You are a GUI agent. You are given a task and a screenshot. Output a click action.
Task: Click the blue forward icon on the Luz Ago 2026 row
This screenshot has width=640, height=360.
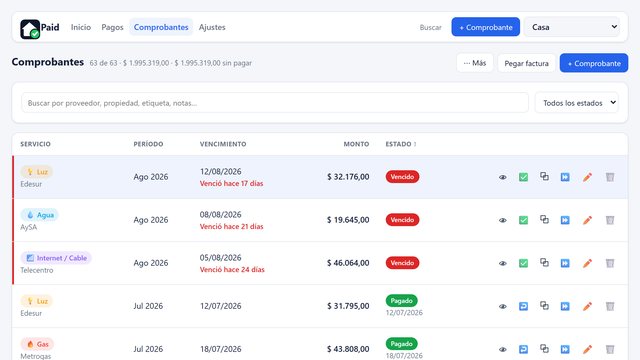pyautogui.click(x=565, y=177)
